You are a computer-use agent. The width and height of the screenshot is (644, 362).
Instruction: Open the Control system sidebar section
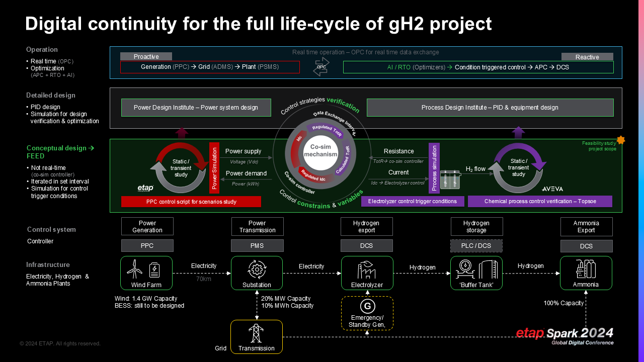pos(51,229)
